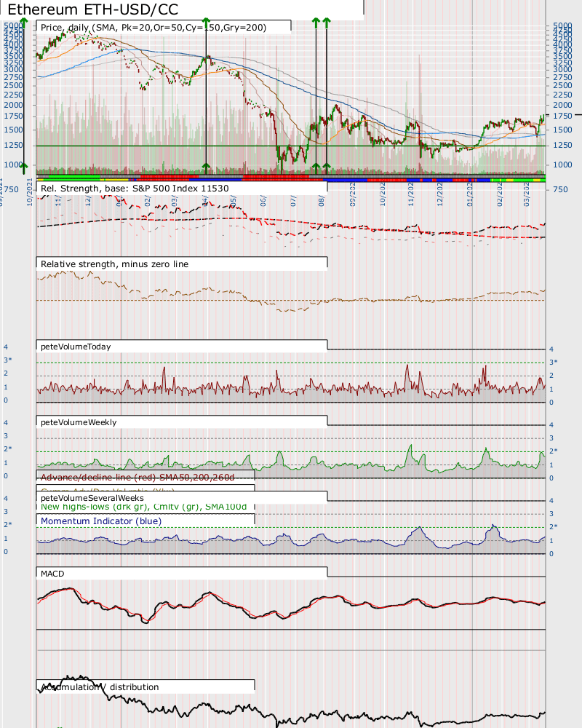Click the 01/2023 date label

[x=470, y=194]
